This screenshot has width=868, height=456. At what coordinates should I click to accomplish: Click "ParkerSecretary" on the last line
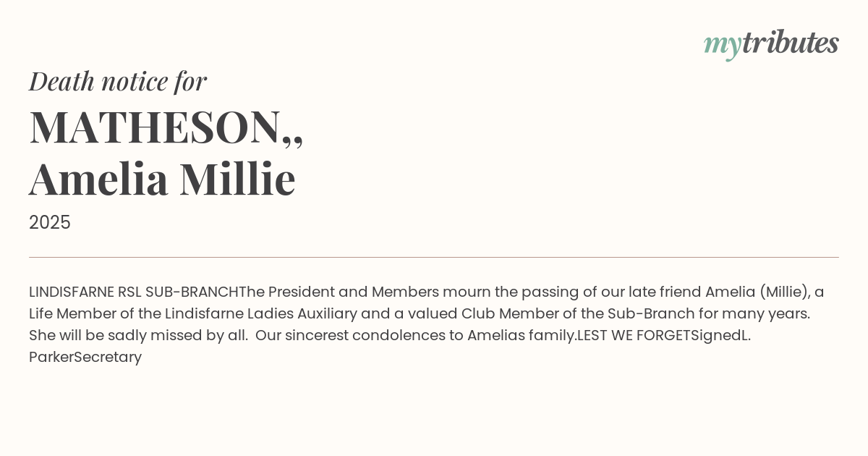pyautogui.click(x=85, y=358)
